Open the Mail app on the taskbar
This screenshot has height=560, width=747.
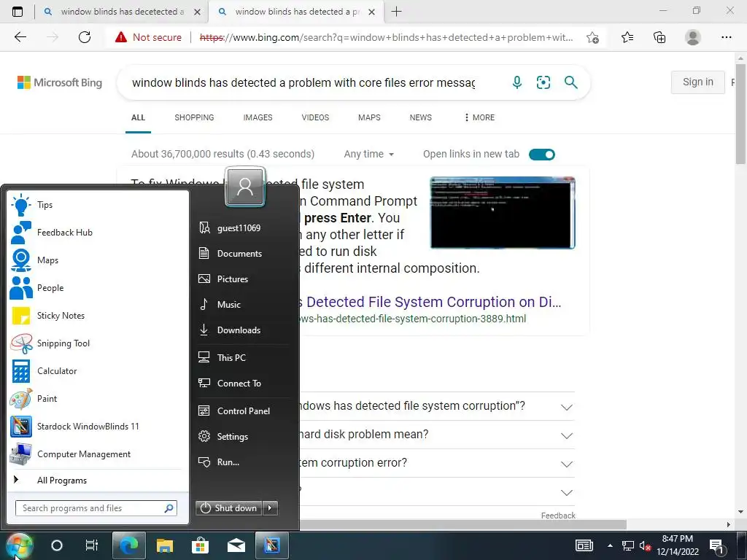[236, 545]
